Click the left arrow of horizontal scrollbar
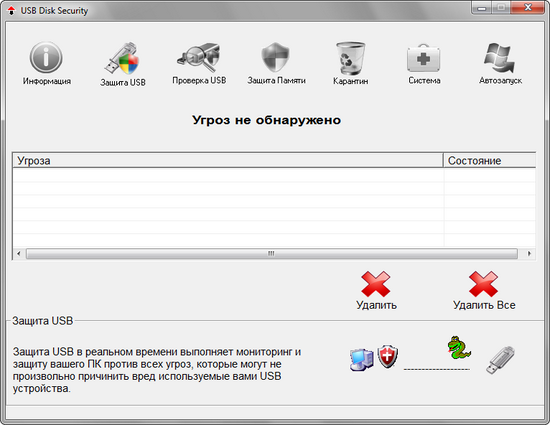This screenshot has width=550, height=425. tap(19, 254)
